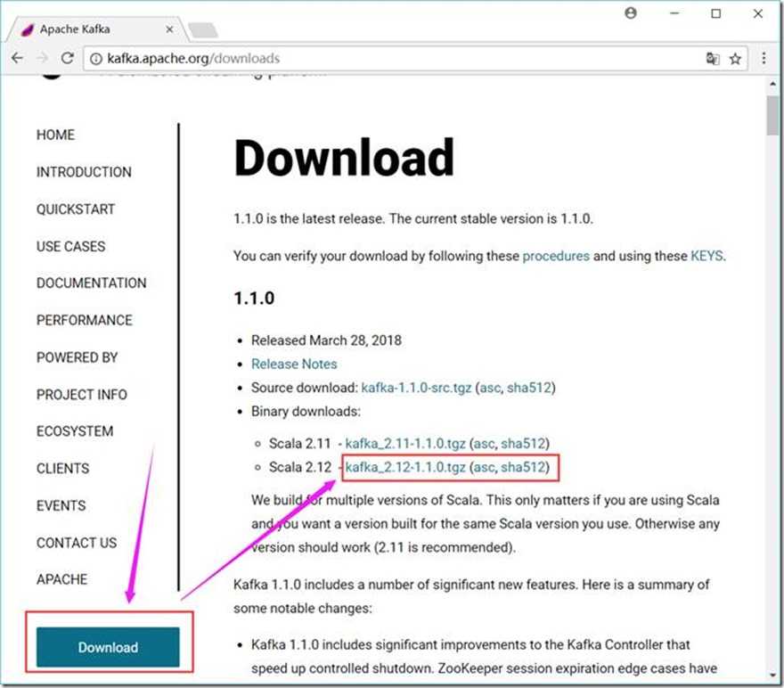This screenshot has width=784, height=688.
Task: Open sha512 link for source download
Action: point(529,388)
